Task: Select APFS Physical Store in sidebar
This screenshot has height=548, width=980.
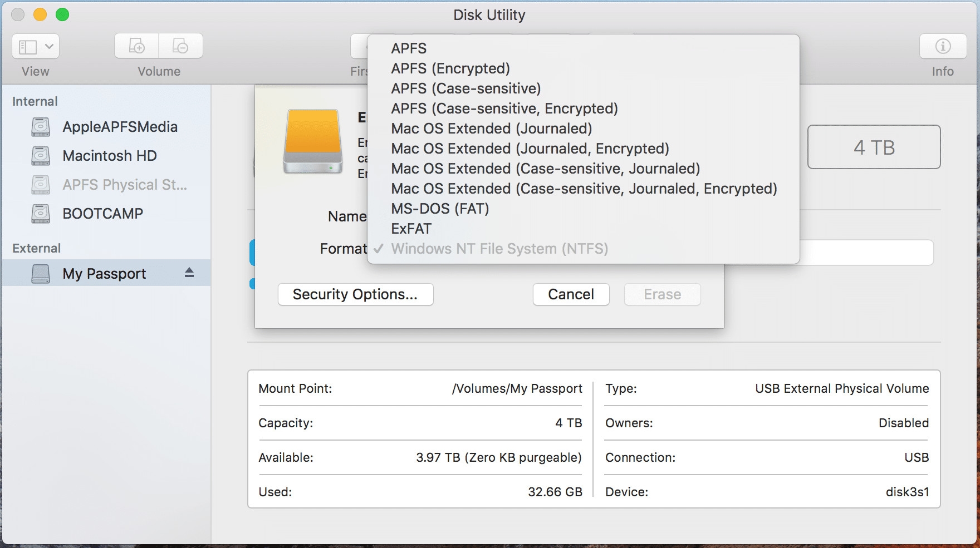Action: (x=124, y=185)
